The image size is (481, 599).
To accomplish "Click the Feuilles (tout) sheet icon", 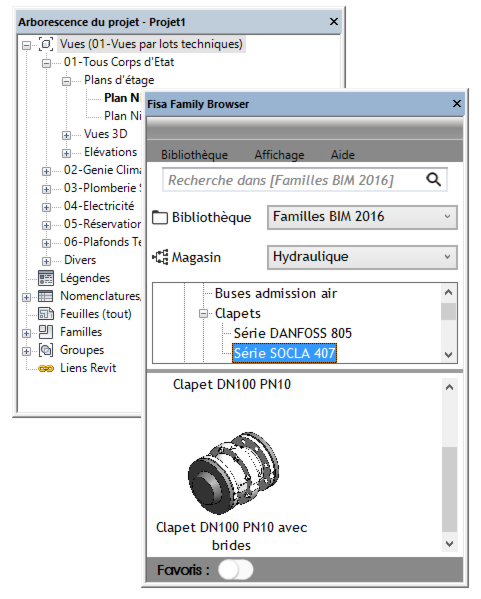I will tap(46, 314).
